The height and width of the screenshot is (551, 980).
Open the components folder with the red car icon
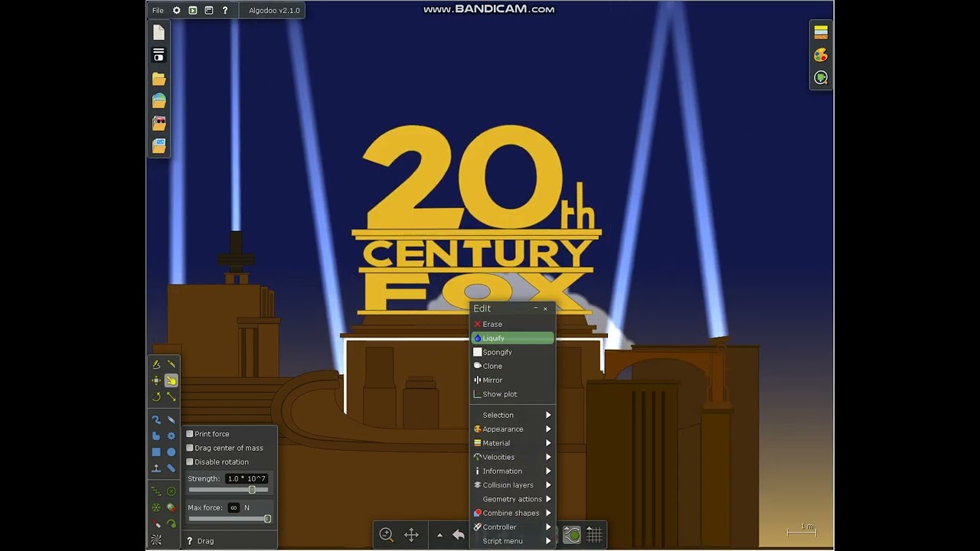coord(158,122)
